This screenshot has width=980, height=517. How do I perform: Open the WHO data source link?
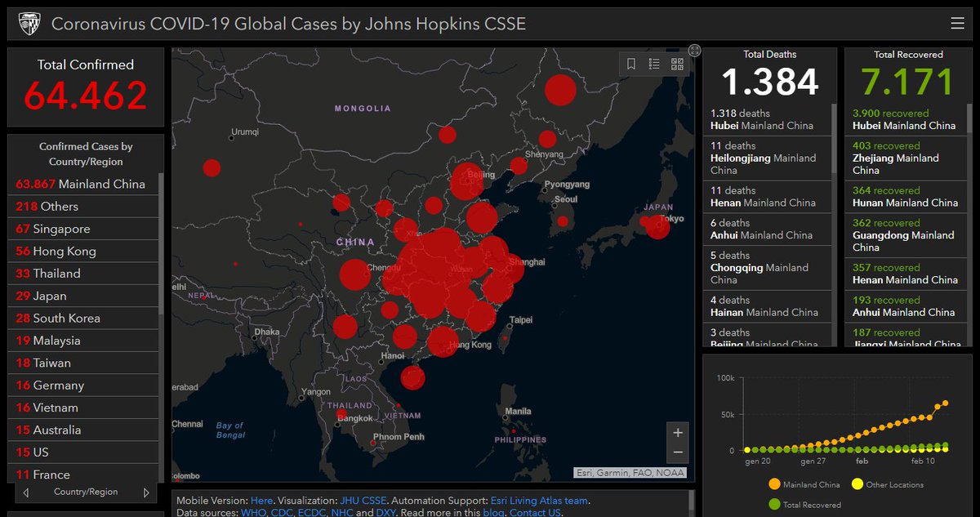coord(253,513)
